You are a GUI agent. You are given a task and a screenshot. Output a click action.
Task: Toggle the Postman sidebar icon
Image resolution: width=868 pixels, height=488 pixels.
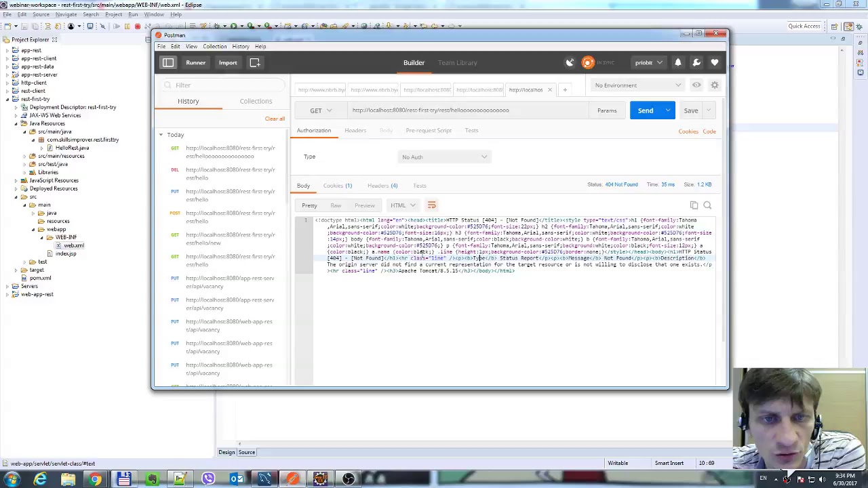tap(167, 62)
